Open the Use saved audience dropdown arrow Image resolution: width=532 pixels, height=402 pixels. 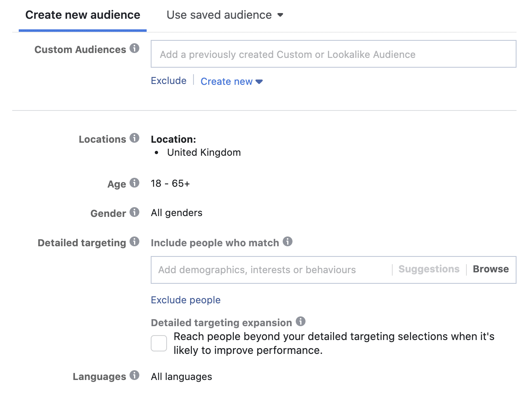tap(281, 15)
